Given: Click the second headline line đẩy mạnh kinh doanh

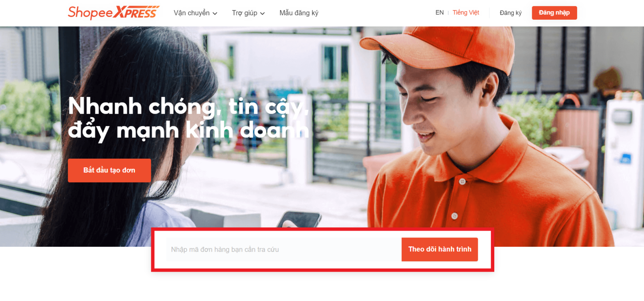Looking at the screenshot, I should tap(188, 131).
